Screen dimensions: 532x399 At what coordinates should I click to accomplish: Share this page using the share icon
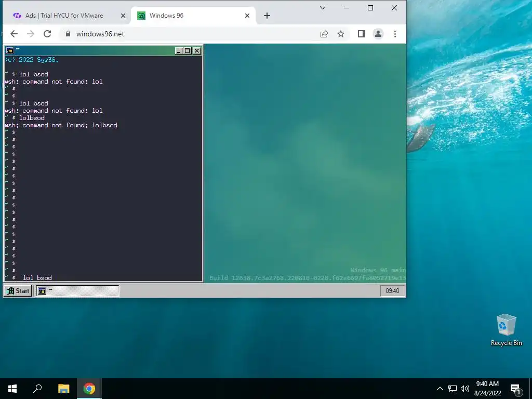pyautogui.click(x=324, y=34)
